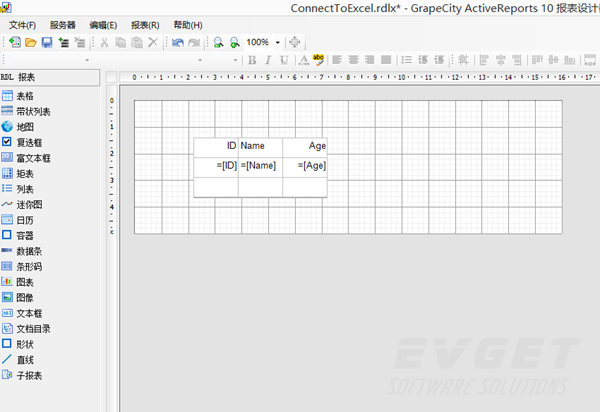The width and height of the screenshot is (600, 412).
Task: Save the report with floppy disk icon
Action: pos(47,42)
